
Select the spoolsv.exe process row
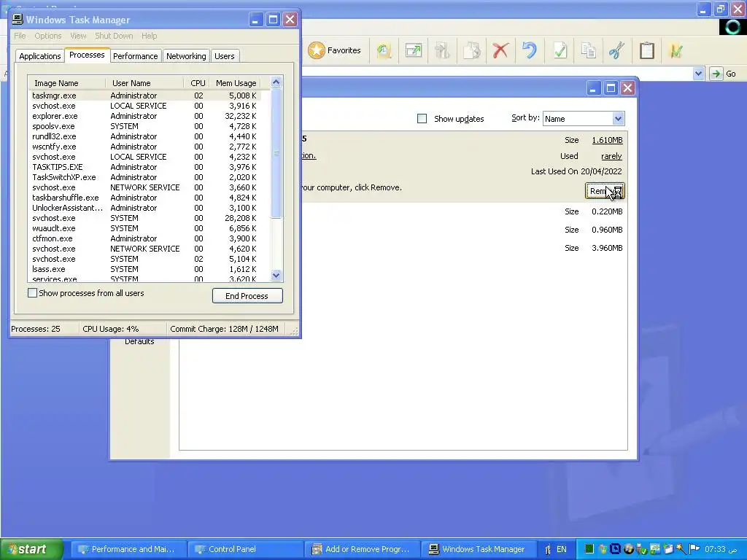145,126
